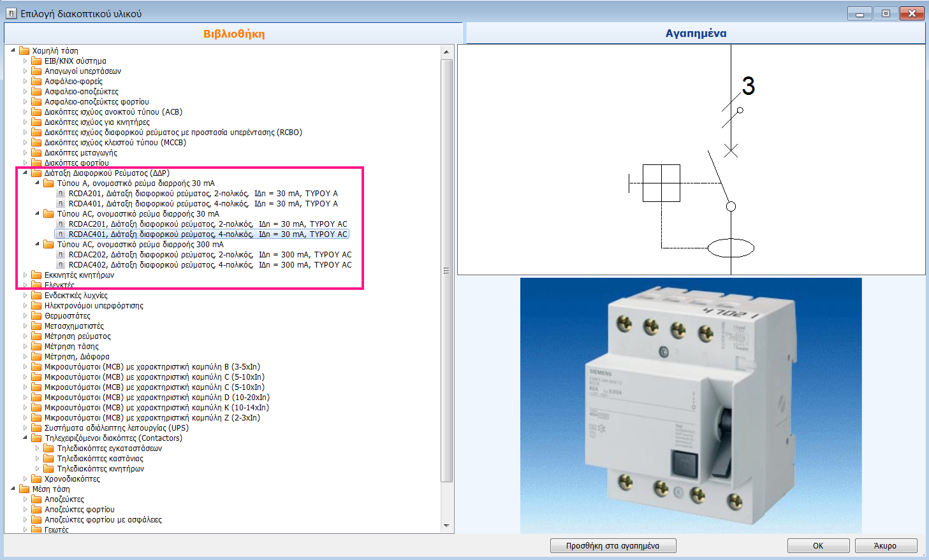Screen dimensions: 929x560
Task: Click the RCDAC402 item component icon
Action: 61,265
